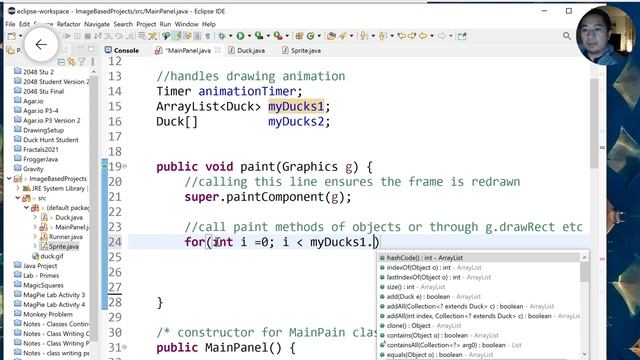This screenshot has height=360, width=640.
Task: Click the Debug bug icon
Action: tap(222, 36)
